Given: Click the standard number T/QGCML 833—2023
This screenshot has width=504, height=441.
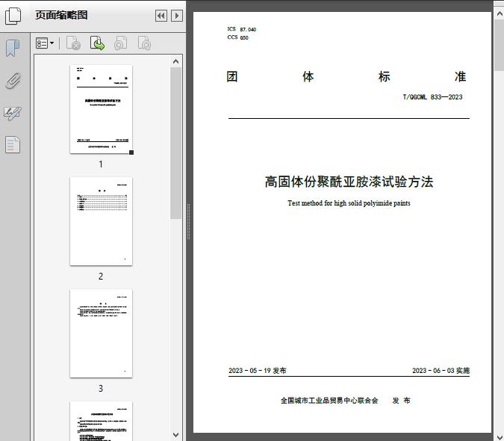Looking at the screenshot, I should pos(432,97).
